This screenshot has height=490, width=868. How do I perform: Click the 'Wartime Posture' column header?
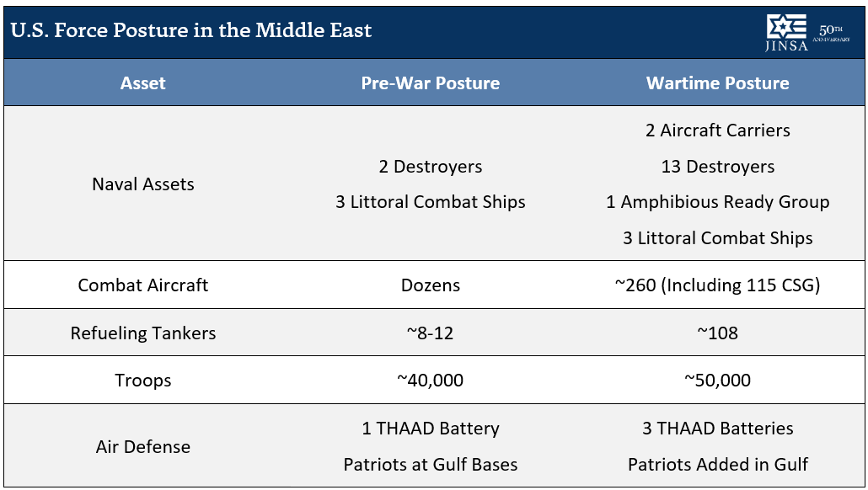717,83
